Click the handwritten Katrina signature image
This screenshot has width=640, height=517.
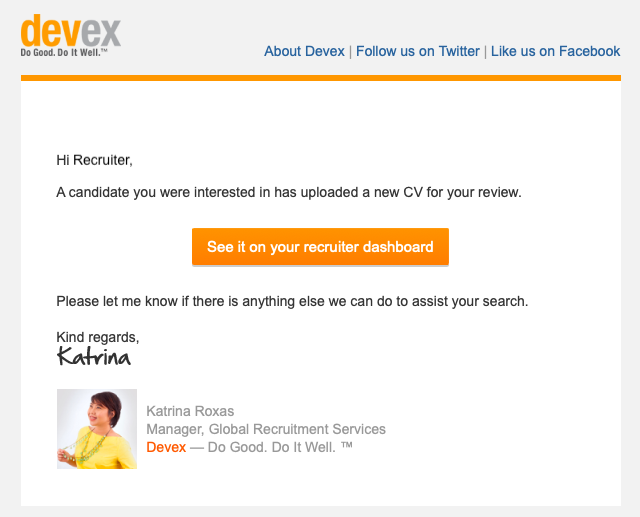pos(94,357)
